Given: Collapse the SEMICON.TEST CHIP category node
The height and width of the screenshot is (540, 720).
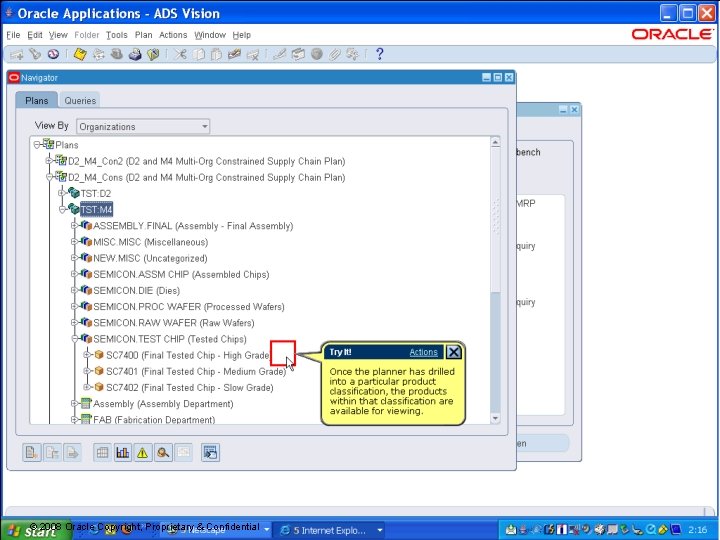Looking at the screenshot, I should (x=74, y=338).
